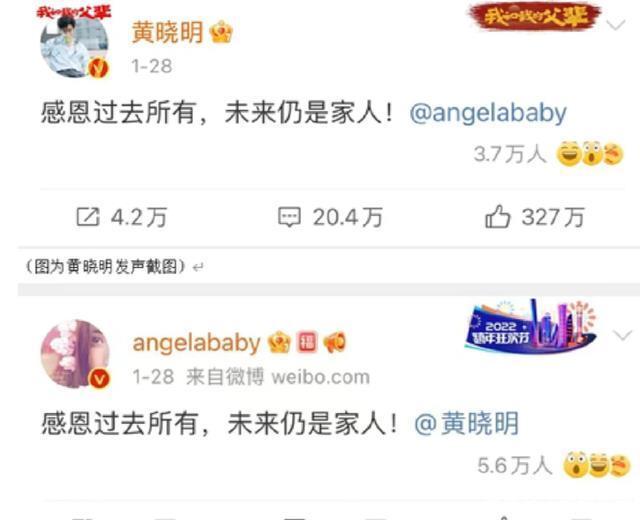Image resolution: width=640 pixels, height=520 pixels.
Task: Click the angelababy username in second post
Action: [196, 343]
